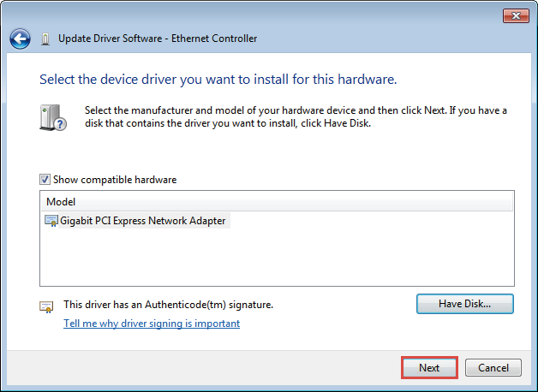This screenshot has width=538, height=392.
Task: Click the hardware icon with question mark
Action: coord(53,117)
